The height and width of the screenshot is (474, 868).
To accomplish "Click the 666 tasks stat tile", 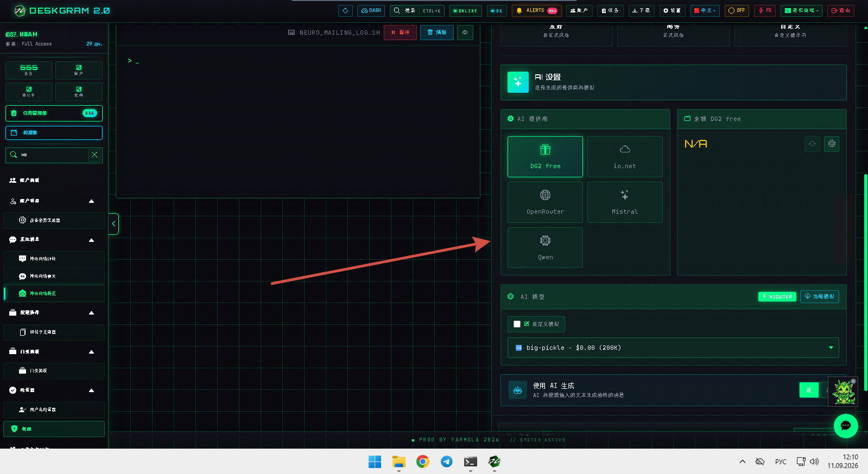I will (29, 71).
